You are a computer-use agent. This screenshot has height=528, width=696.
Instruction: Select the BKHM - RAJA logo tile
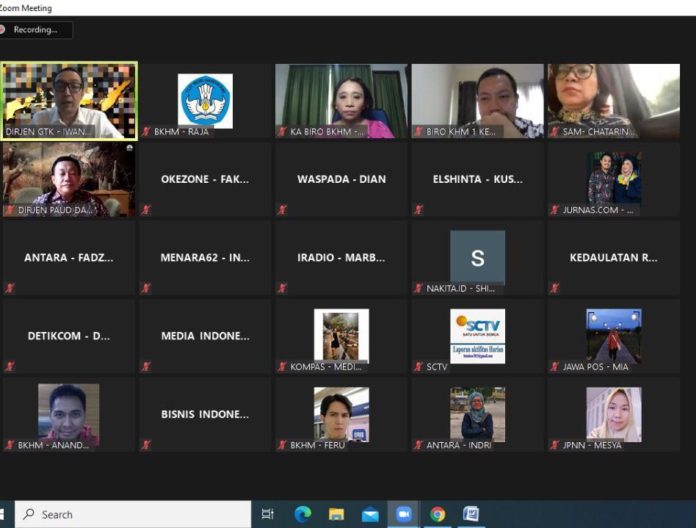point(205,101)
